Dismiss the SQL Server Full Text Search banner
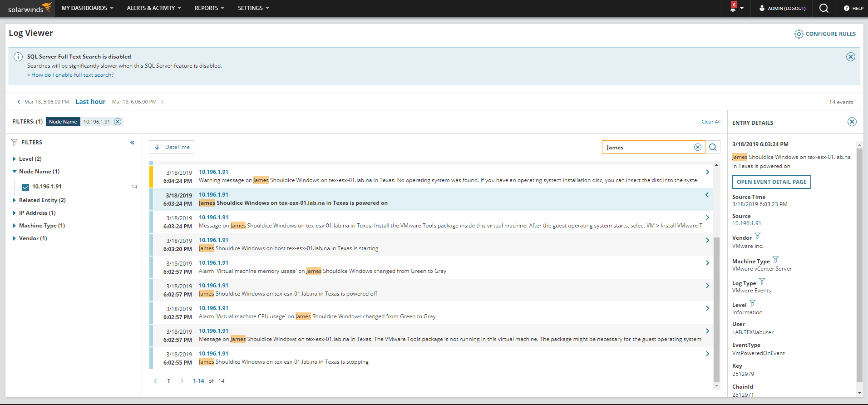Screen dimensions: 868x405 point(851,57)
